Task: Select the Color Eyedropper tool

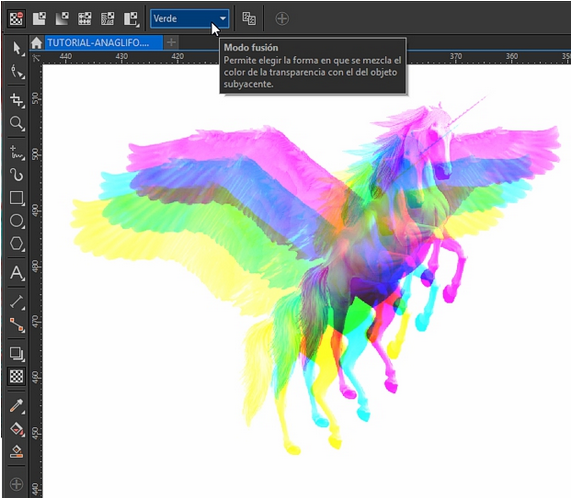Action: [17, 405]
